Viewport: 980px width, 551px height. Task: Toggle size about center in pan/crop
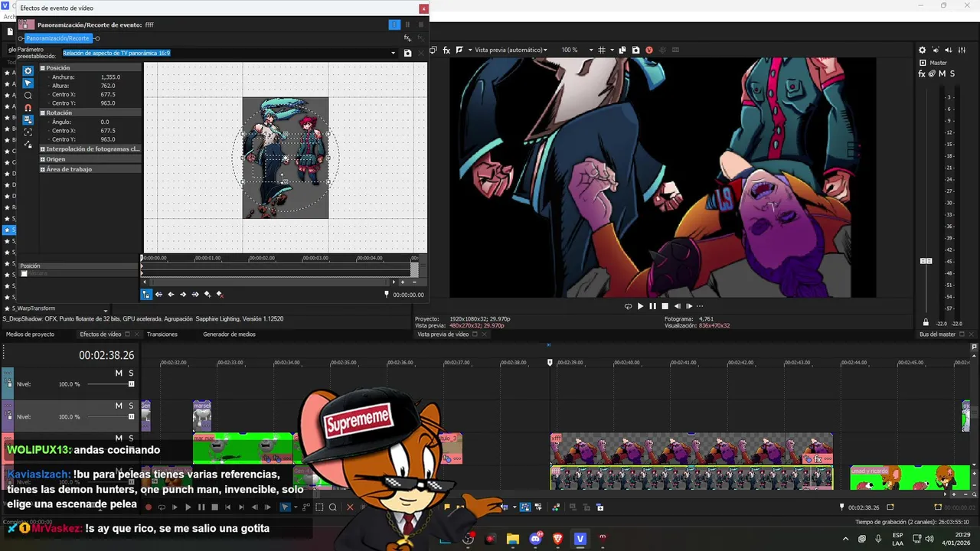pos(28,132)
